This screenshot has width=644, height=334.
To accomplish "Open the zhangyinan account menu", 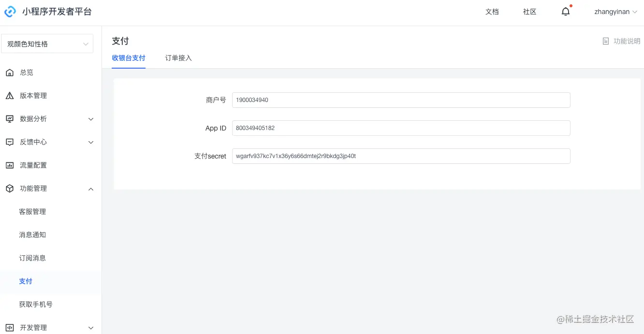I will tap(615, 12).
